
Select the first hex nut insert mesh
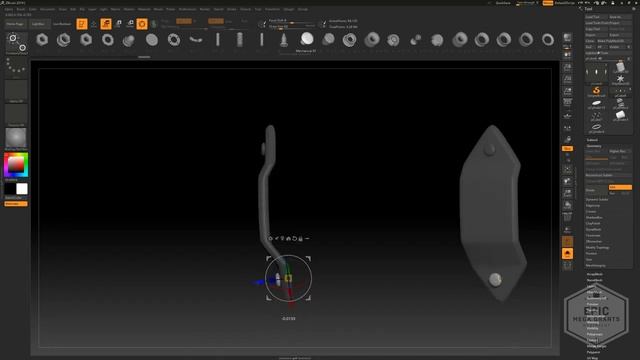[x=42, y=40]
